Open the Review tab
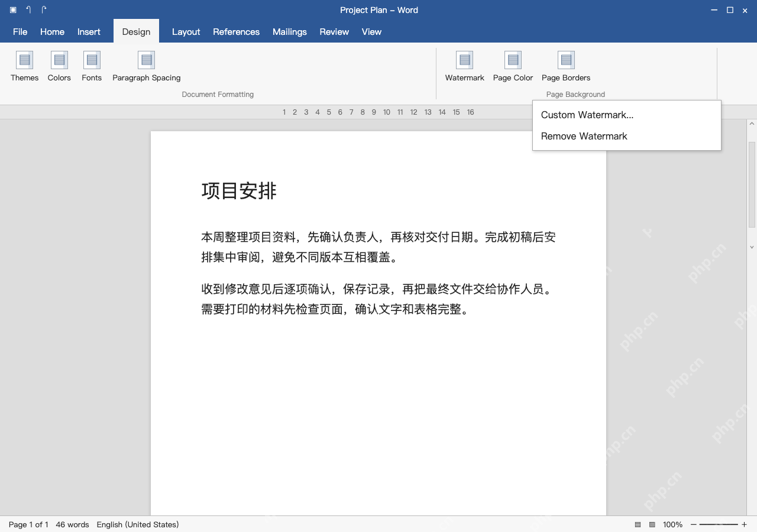Image resolution: width=757 pixels, height=532 pixels. click(334, 32)
